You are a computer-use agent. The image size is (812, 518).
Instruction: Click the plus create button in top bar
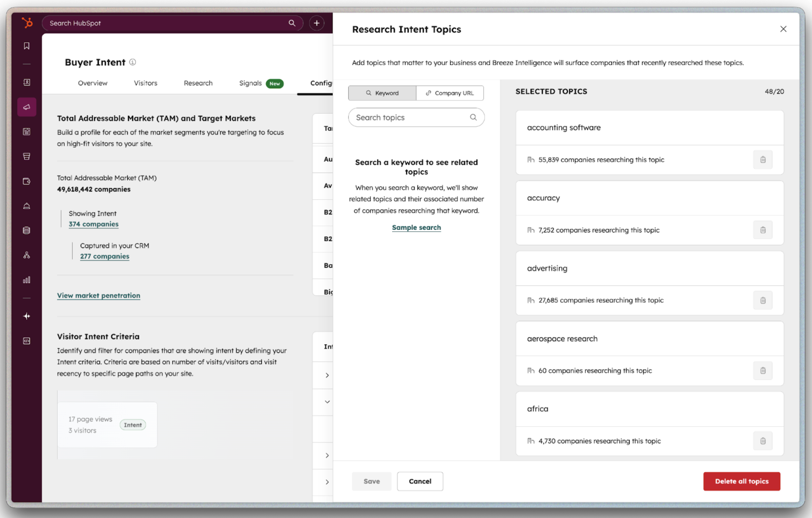(x=316, y=23)
